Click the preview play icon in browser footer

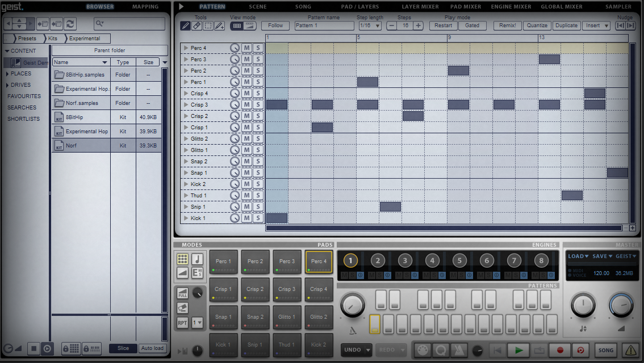[47, 349]
